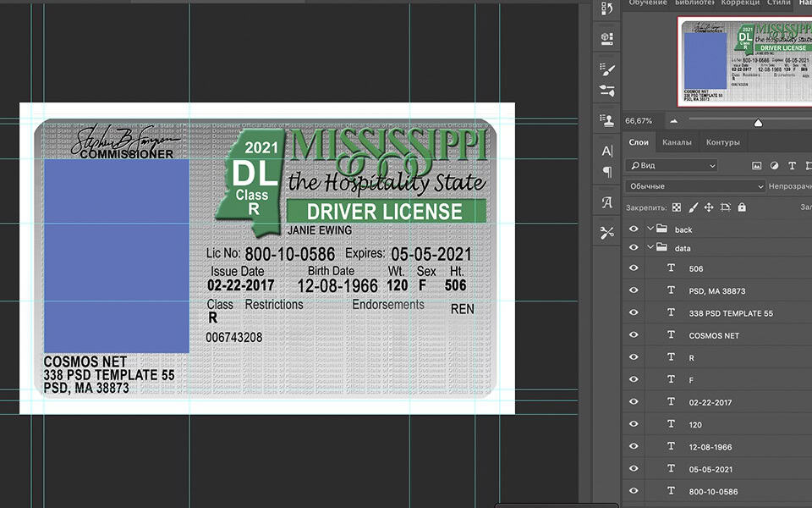Open the layer filter kind dropdown Вид
This screenshot has height=508, width=812.
coord(672,166)
